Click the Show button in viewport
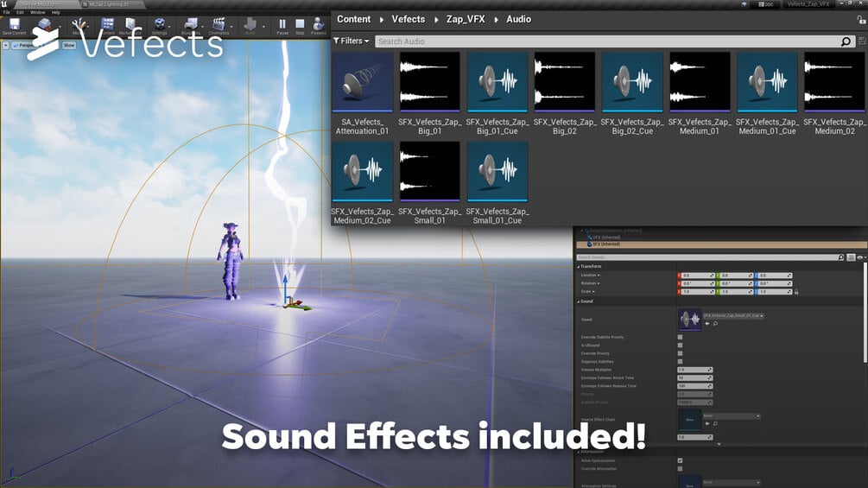Viewport: 868px width, 488px height. coord(69,46)
